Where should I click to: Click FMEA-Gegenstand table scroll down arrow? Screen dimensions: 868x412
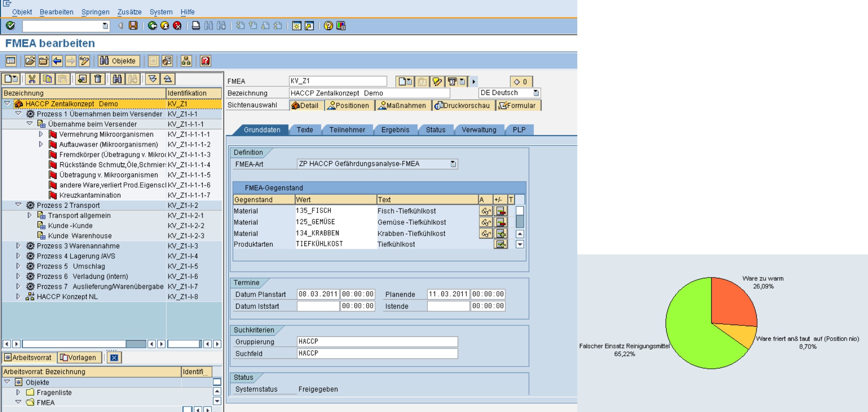[x=520, y=245]
